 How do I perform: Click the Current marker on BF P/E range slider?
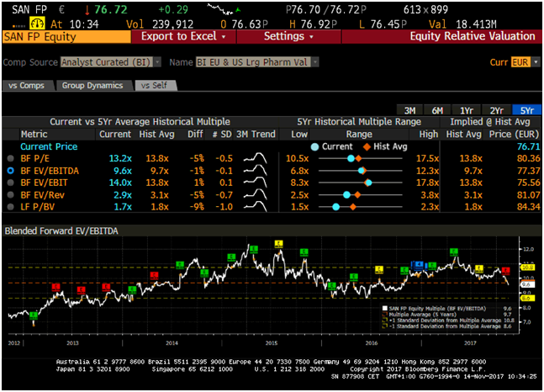(351, 158)
